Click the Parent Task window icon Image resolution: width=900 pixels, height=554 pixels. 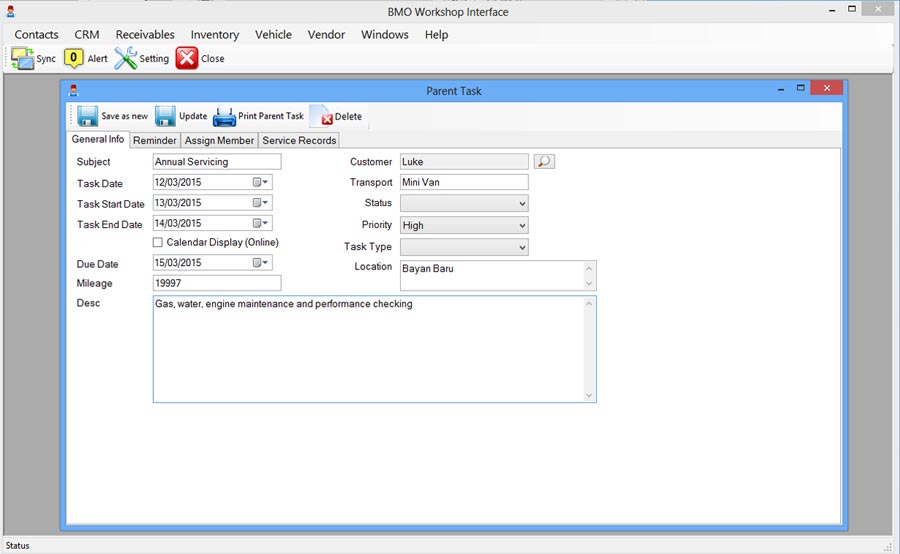click(x=73, y=91)
